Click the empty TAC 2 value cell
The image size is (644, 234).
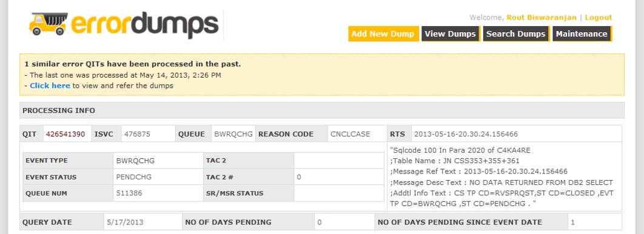[339, 161]
